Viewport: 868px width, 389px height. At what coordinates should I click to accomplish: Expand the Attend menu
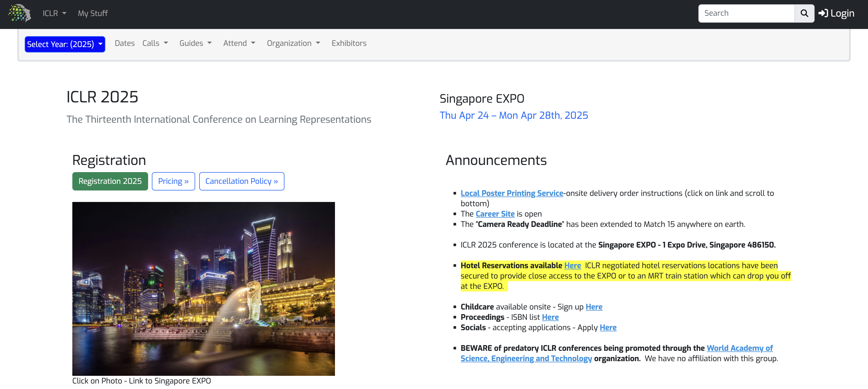(x=239, y=43)
